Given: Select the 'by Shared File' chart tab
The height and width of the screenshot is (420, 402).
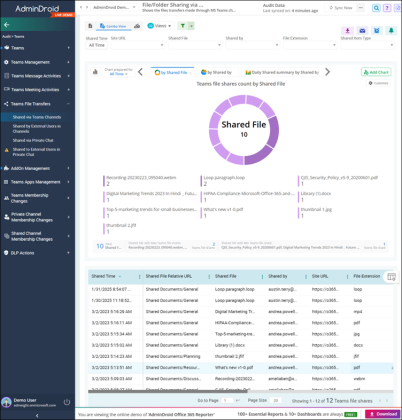Looking at the screenshot, I should point(172,72).
